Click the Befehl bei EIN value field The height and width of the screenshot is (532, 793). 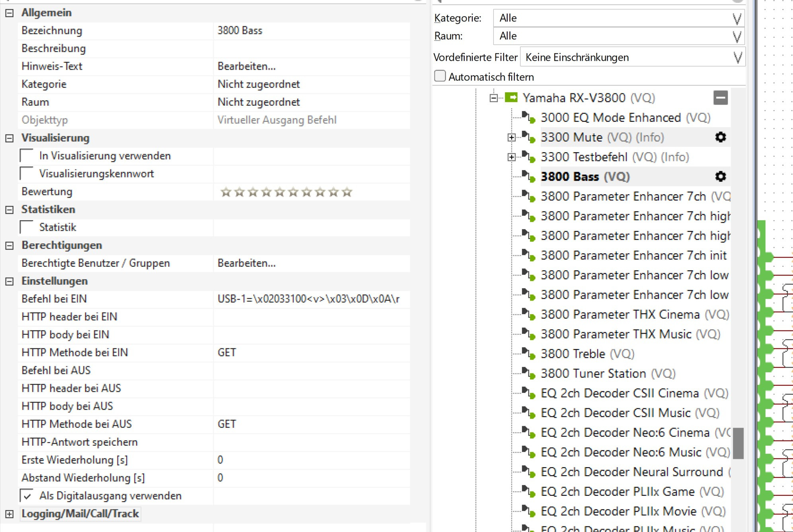tap(310, 299)
